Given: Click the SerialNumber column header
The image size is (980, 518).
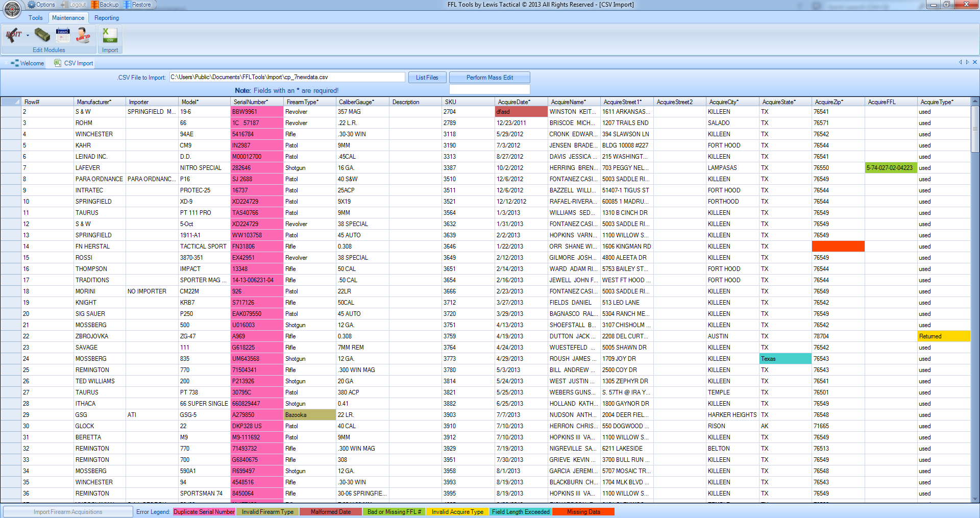Looking at the screenshot, I should pos(257,102).
